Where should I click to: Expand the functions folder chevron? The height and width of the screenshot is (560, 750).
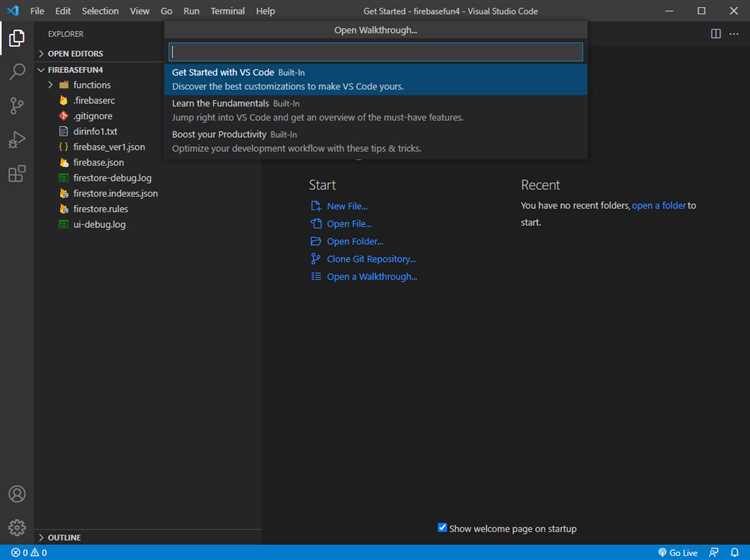(x=50, y=85)
